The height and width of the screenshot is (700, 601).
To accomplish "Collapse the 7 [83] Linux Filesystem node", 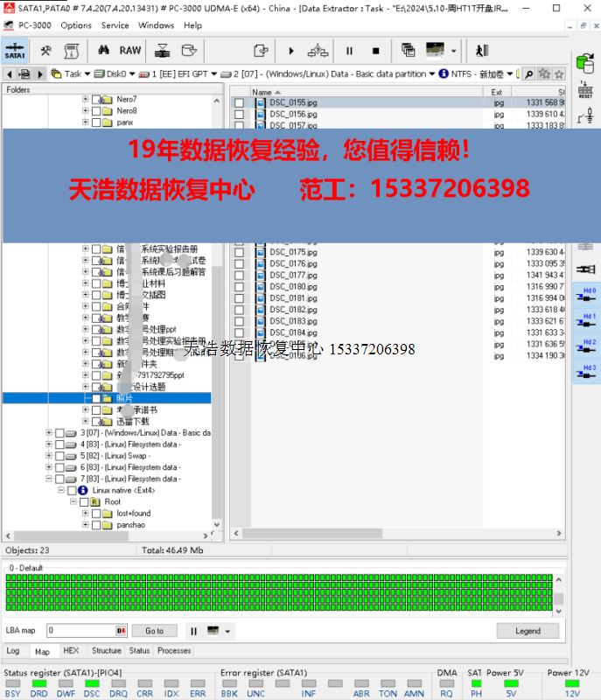I will point(49,479).
